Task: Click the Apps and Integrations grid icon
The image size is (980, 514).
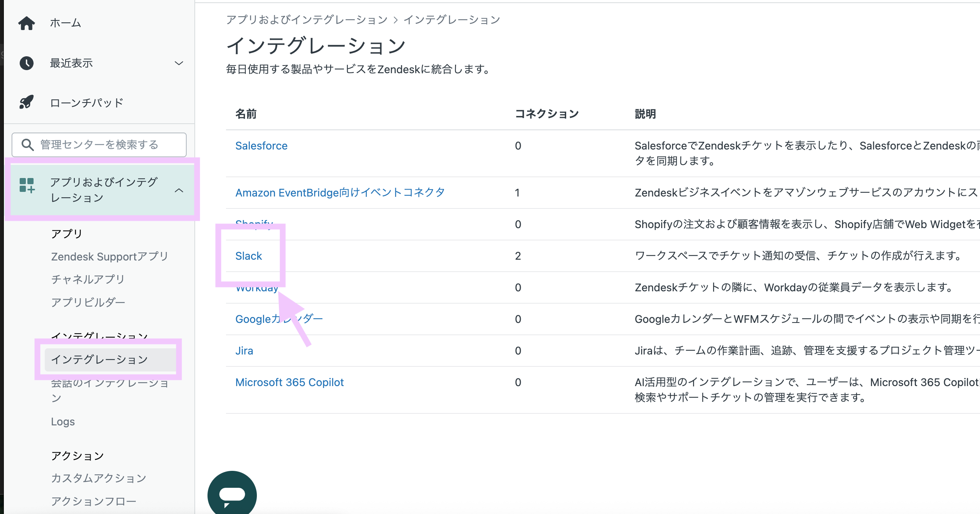Action: point(27,185)
